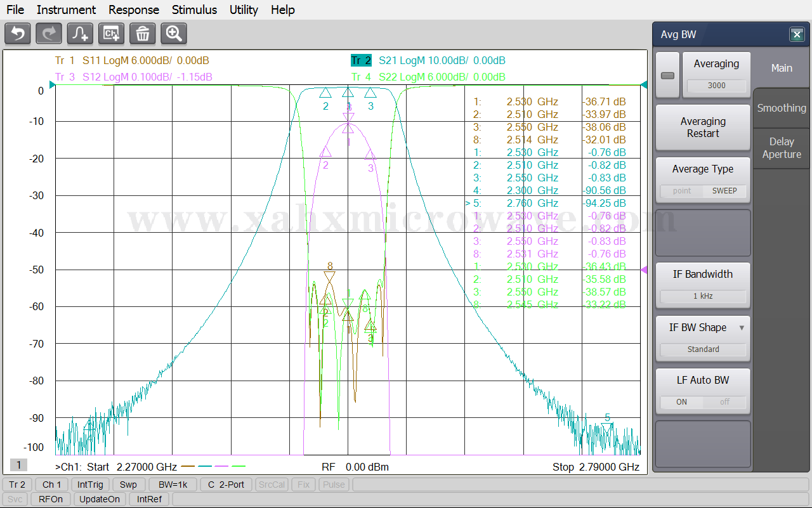812x508 pixels.
Task: Close the Avg BW panel
Action: [797, 35]
